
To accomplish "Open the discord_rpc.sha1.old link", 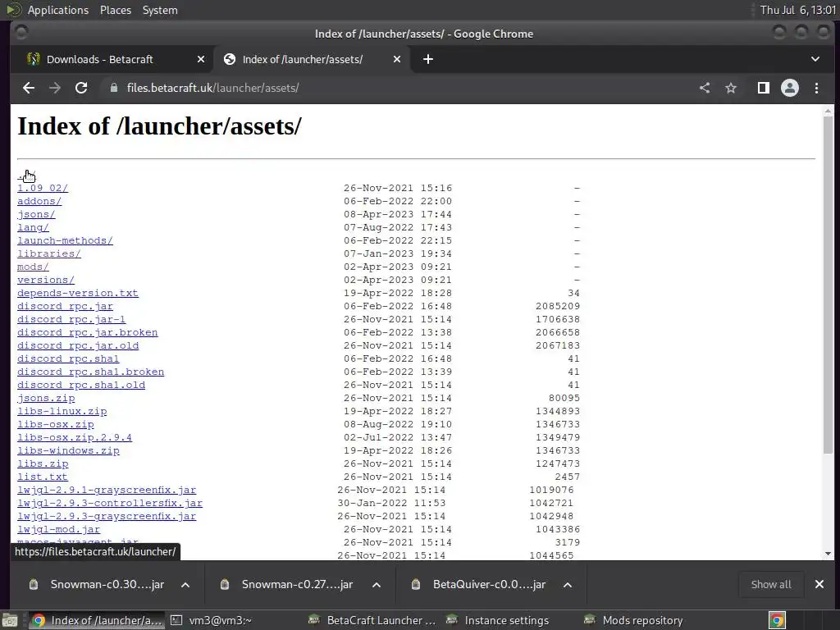I will tap(81, 386).
